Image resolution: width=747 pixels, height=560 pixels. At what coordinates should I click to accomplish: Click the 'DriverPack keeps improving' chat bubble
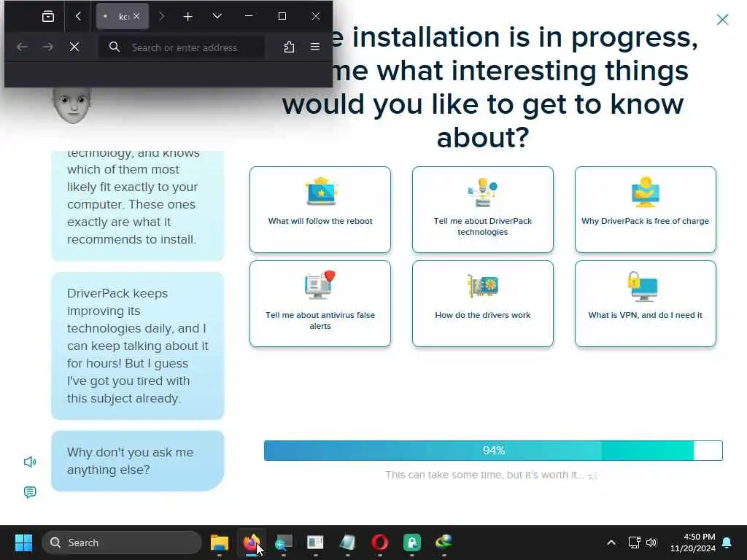click(x=138, y=346)
